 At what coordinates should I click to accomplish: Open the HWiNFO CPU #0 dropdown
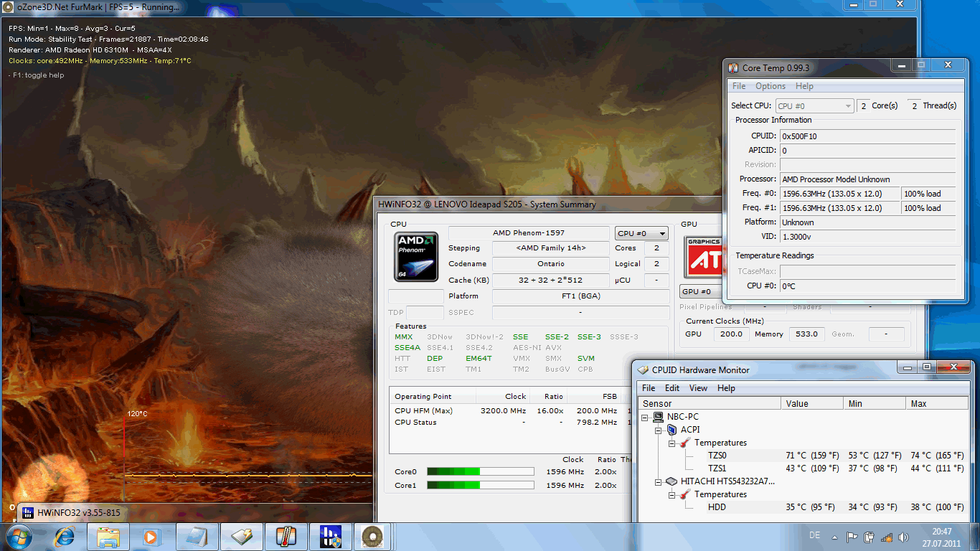point(641,233)
